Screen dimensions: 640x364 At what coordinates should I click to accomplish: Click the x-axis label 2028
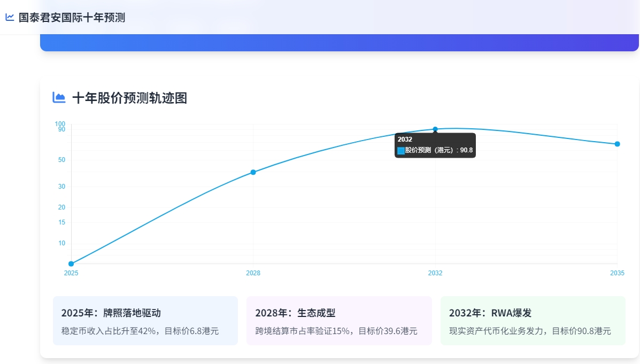(x=253, y=273)
